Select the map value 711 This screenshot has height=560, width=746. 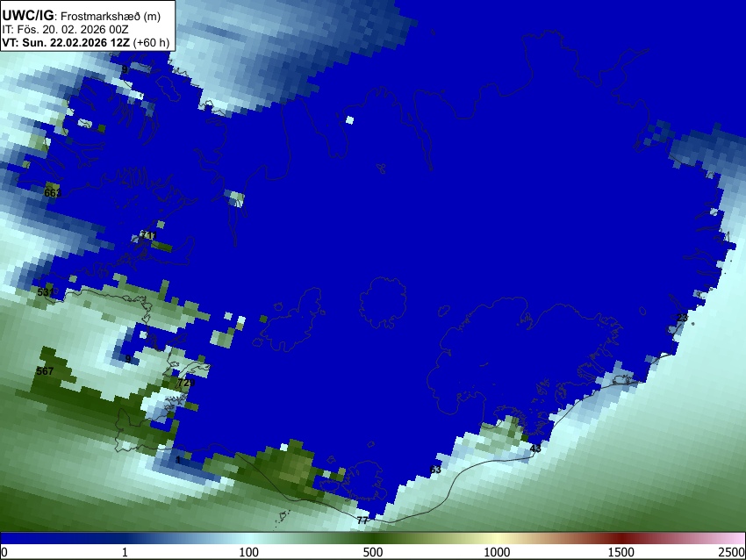148,235
